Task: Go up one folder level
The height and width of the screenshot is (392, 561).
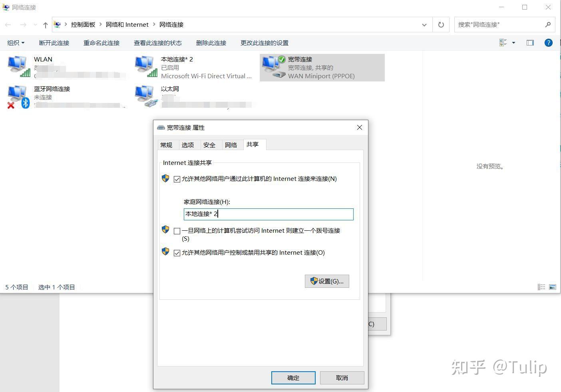Action: pyautogui.click(x=45, y=25)
